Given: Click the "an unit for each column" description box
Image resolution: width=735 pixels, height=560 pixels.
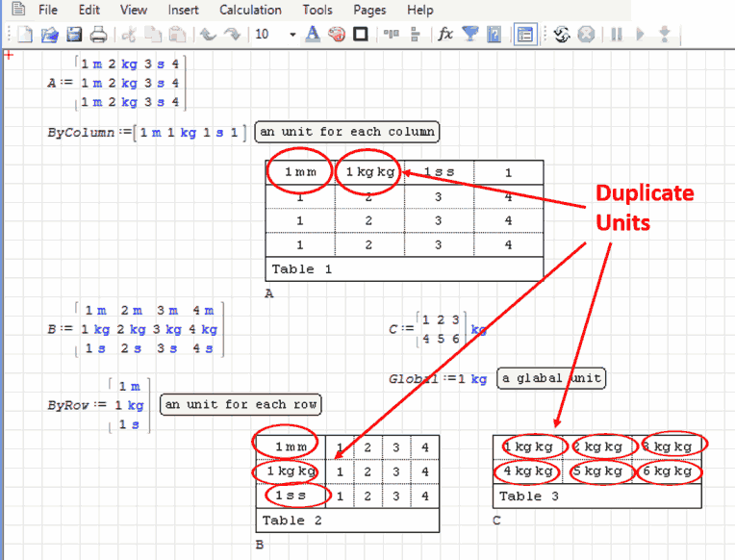Looking at the screenshot, I should (346, 132).
